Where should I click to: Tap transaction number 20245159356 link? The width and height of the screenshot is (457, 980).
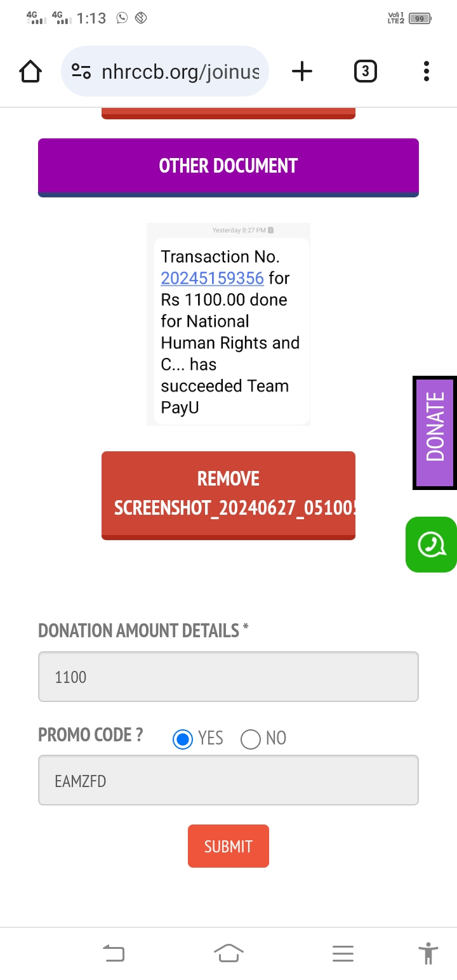[x=212, y=278]
